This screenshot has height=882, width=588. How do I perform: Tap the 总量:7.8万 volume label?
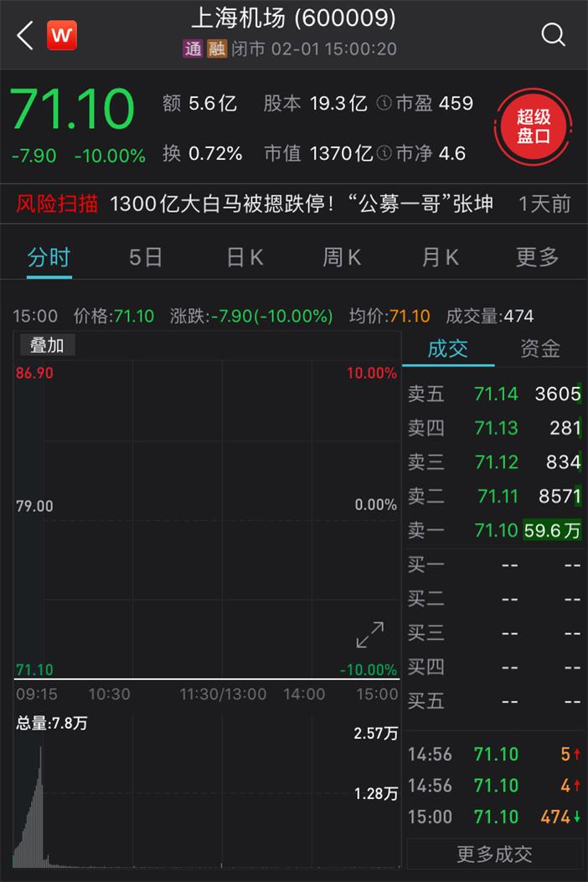pos(52,723)
